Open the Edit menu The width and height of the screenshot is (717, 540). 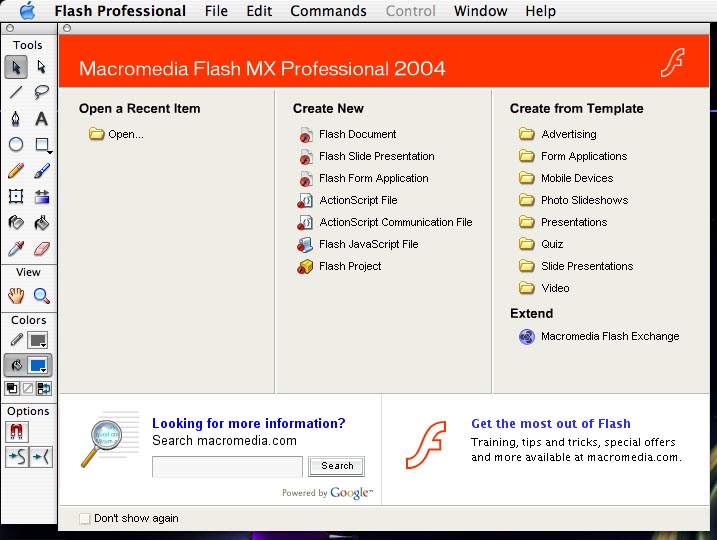(x=259, y=11)
